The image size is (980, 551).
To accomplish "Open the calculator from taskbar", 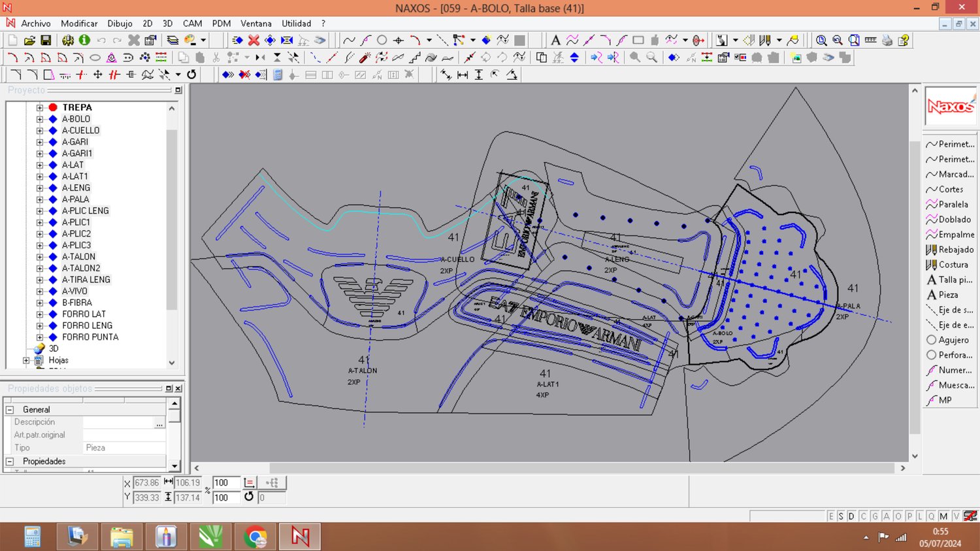I will [33, 537].
